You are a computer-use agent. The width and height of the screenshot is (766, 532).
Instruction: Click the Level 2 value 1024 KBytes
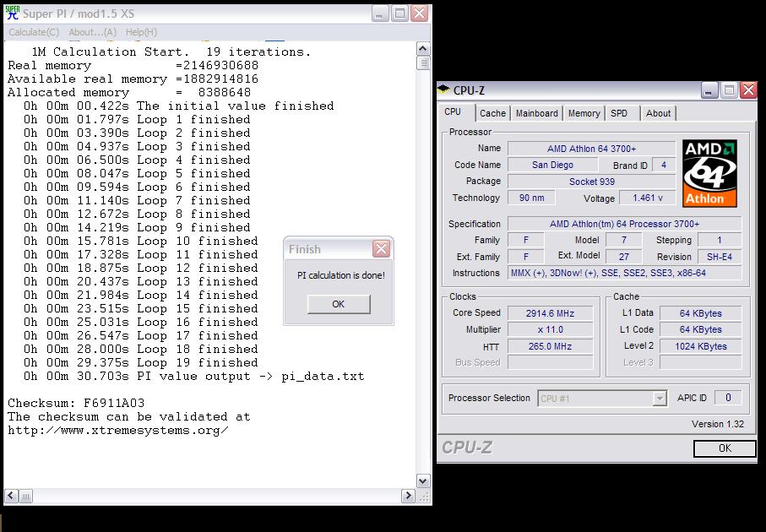click(x=700, y=346)
